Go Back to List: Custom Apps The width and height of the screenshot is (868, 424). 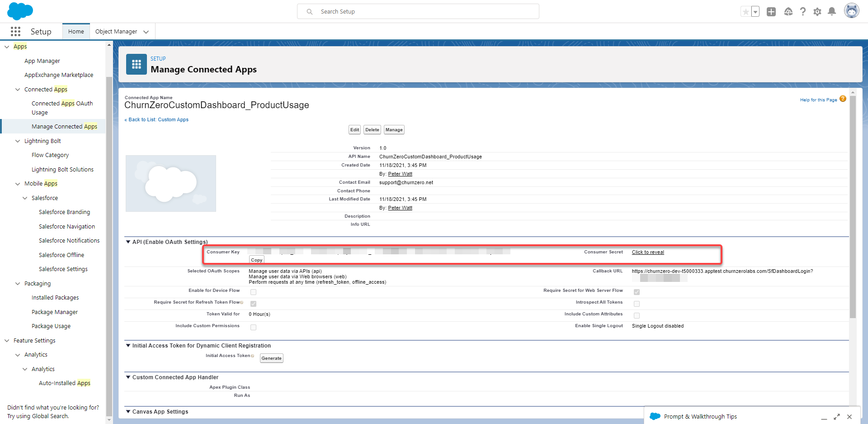[x=156, y=119]
